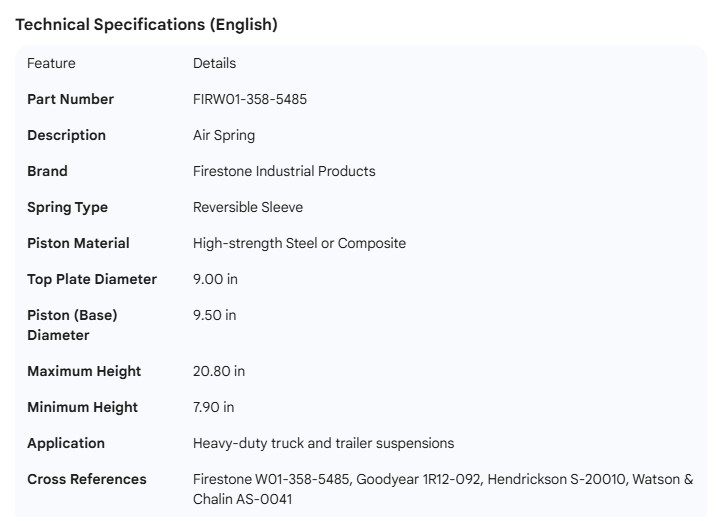716x521 pixels.
Task: Click the Firestone Industrial Products text
Action: [x=284, y=171]
